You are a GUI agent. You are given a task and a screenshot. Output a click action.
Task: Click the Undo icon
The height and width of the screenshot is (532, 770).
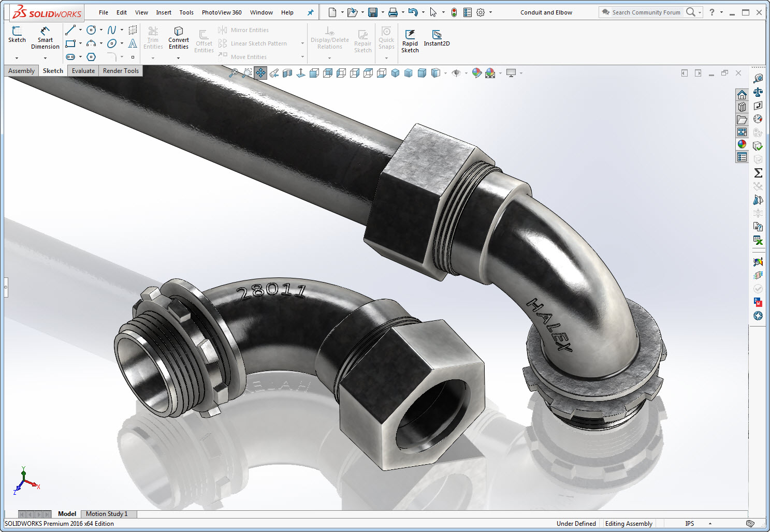coord(413,12)
